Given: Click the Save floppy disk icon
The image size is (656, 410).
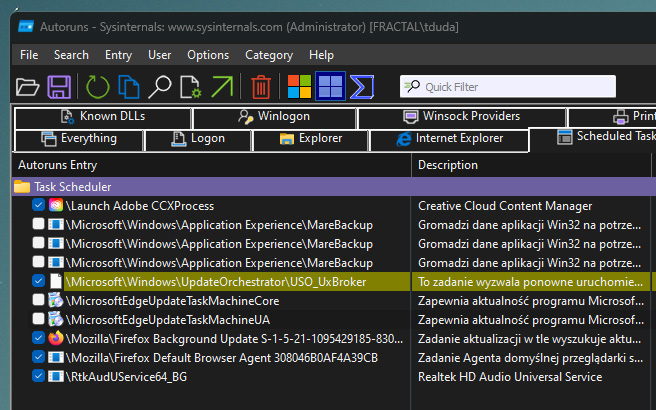Looking at the screenshot, I should point(59,87).
